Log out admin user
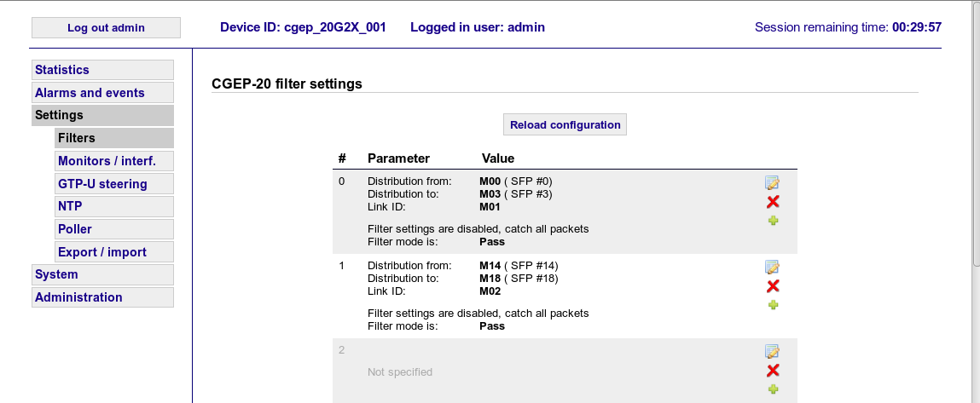Viewport: 980px width, 403px height. point(107,27)
